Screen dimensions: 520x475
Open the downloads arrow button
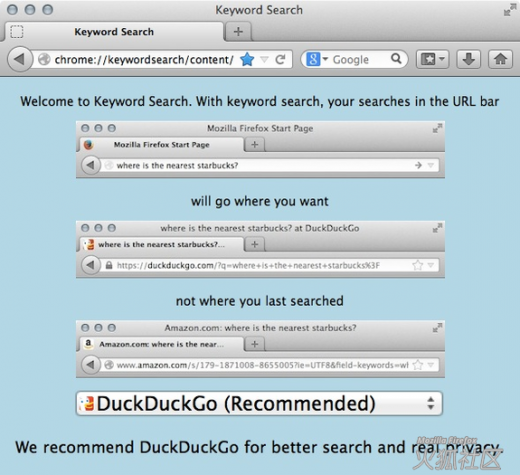coord(468,59)
